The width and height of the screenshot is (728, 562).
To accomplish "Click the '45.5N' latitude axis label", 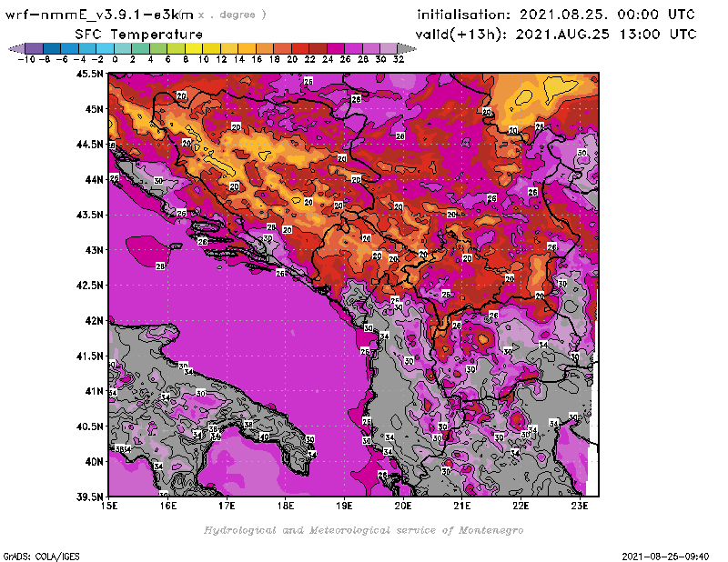I will (x=89, y=74).
